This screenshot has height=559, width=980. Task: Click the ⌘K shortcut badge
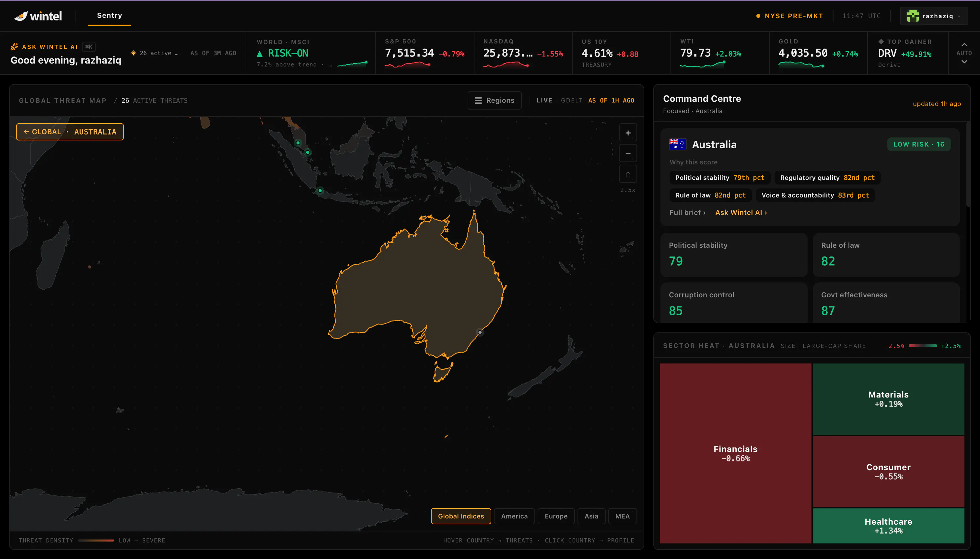point(89,47)
